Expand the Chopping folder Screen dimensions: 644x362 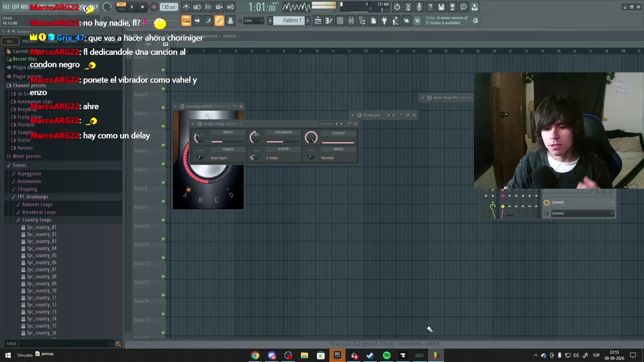tap(27, 190)
